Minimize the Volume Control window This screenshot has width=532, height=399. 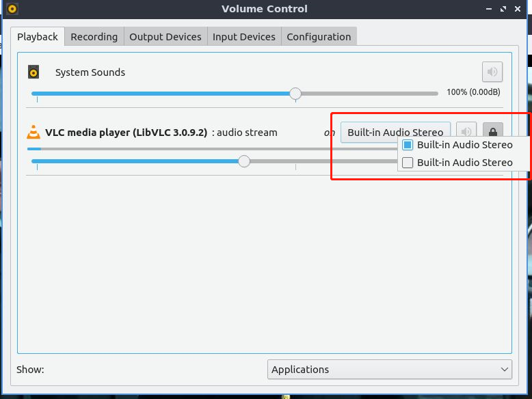point(489,10)
